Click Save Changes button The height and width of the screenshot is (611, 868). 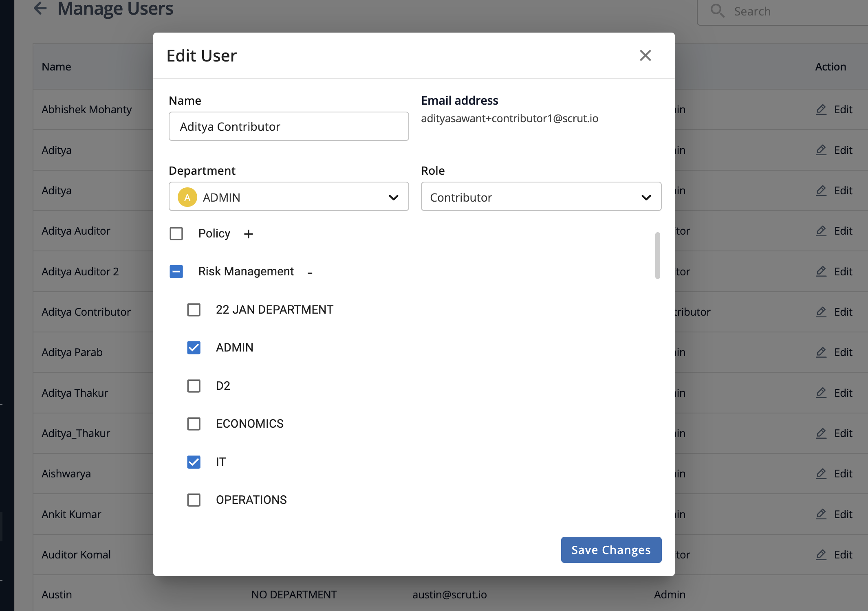pyautogui.click(x=611, y=550)
